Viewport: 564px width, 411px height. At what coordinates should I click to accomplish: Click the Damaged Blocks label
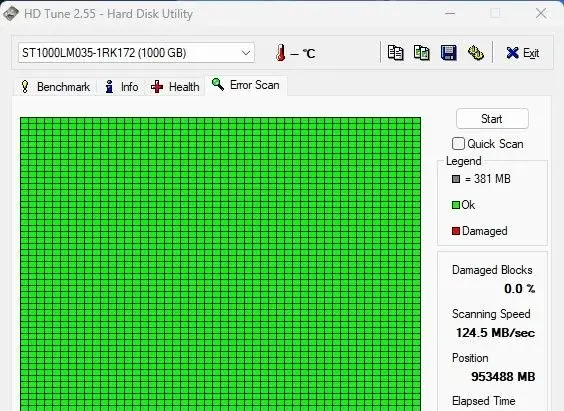coord(492,270)
